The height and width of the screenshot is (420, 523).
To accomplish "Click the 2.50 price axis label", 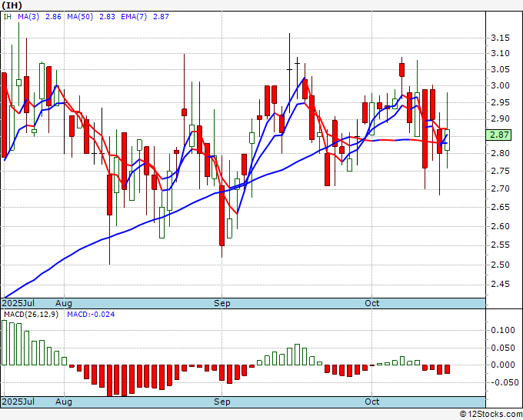I will 501,265.
